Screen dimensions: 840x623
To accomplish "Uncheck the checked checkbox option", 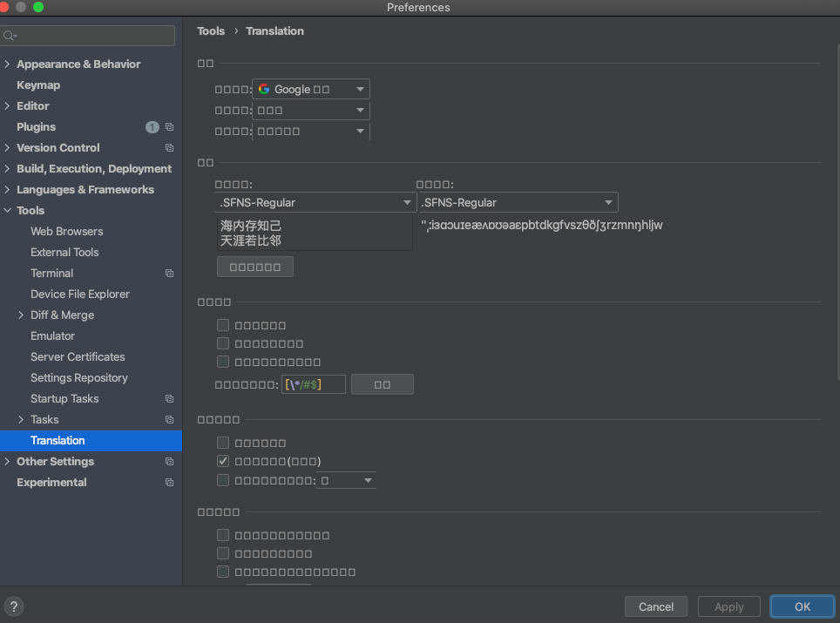I will [x=223, y=461].
